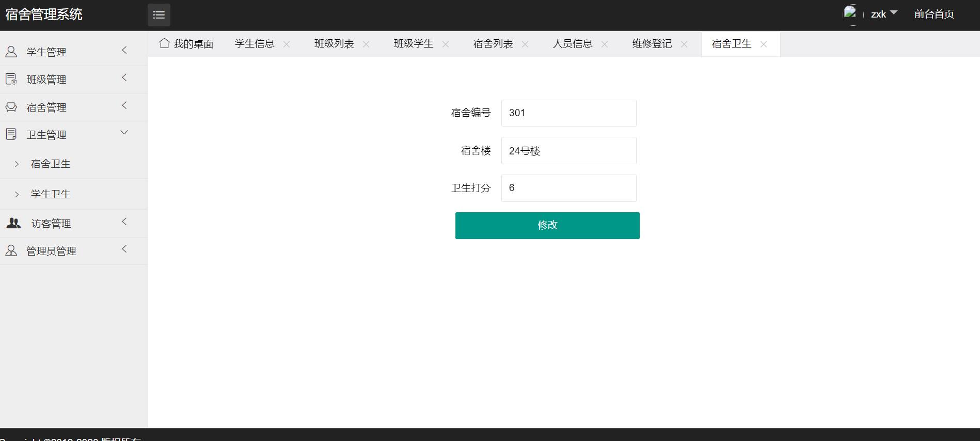Image resolution: width=980 pixels, height=441 pixels.
Task: Click the 宿舍管理 sidebar icon
Action: click(x=11, y=107)
